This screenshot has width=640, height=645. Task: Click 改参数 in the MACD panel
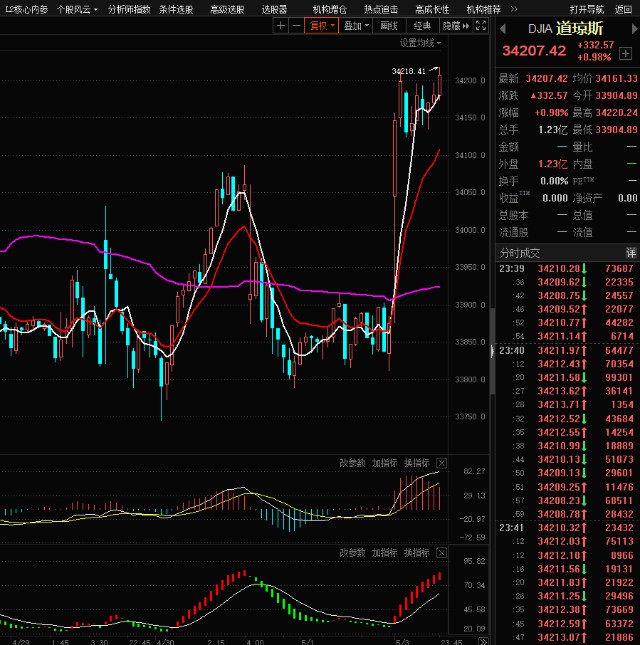(352, 463)
